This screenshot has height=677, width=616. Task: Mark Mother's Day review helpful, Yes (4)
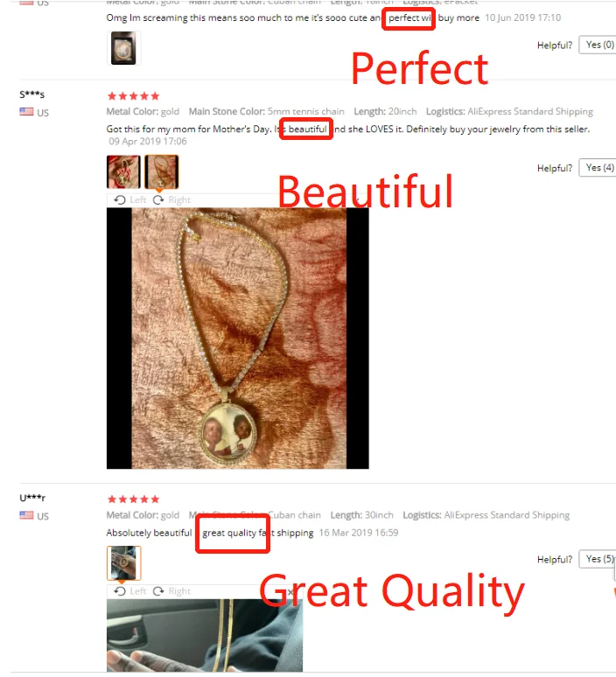click(598, 168)
